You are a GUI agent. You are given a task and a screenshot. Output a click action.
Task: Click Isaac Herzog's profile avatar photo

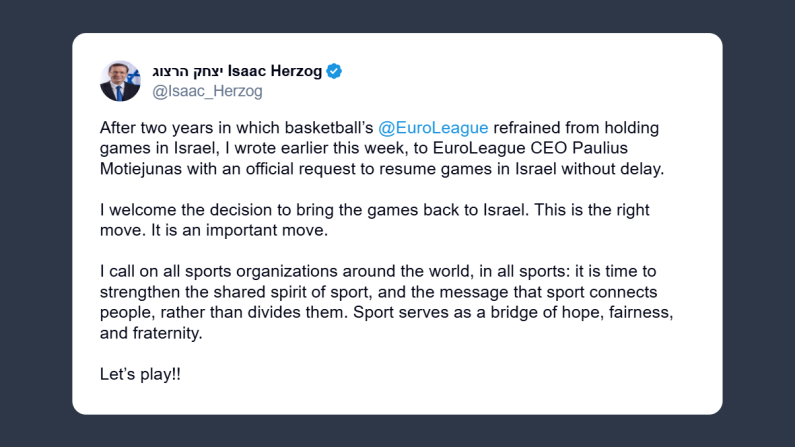(120, 81)
